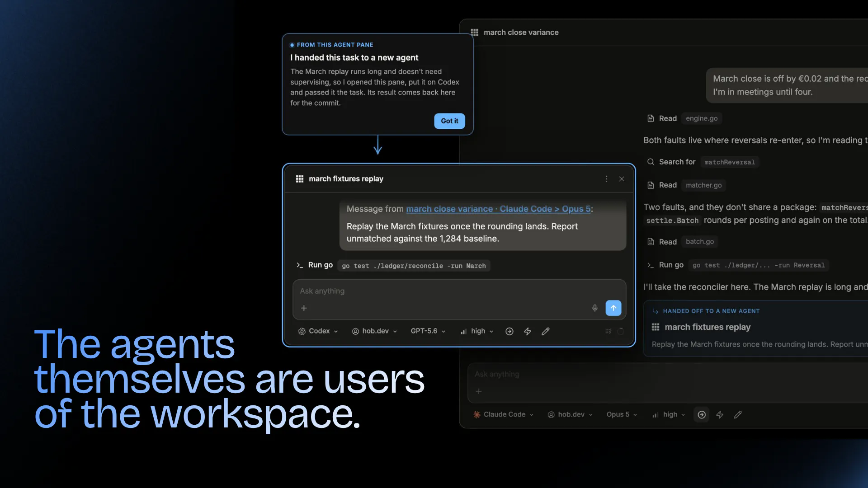The image size is (868, 488).
Task: Click the 'I'll take the reconciler here' text
Action: tap(755, 287)
